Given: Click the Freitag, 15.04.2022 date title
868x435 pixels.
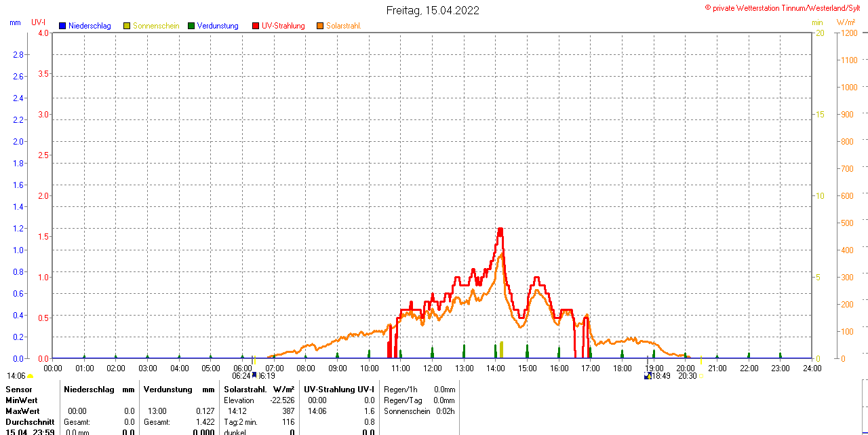Looking at the screenshot, I should pos(433,10).
